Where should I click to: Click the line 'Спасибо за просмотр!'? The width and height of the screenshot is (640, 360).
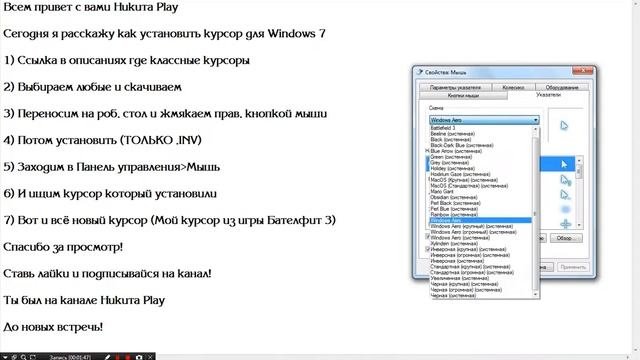(x=63, y=247)
